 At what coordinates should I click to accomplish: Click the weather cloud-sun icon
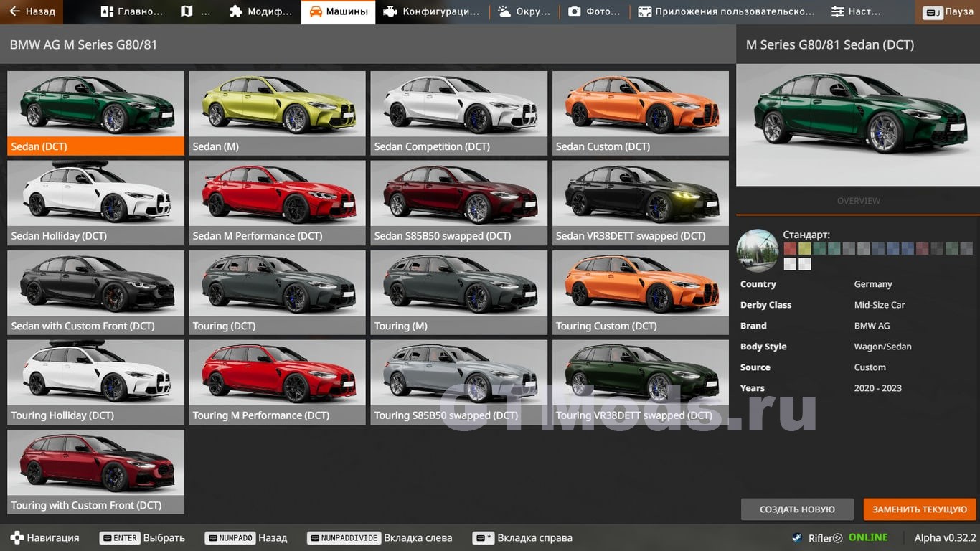(504, 11)
